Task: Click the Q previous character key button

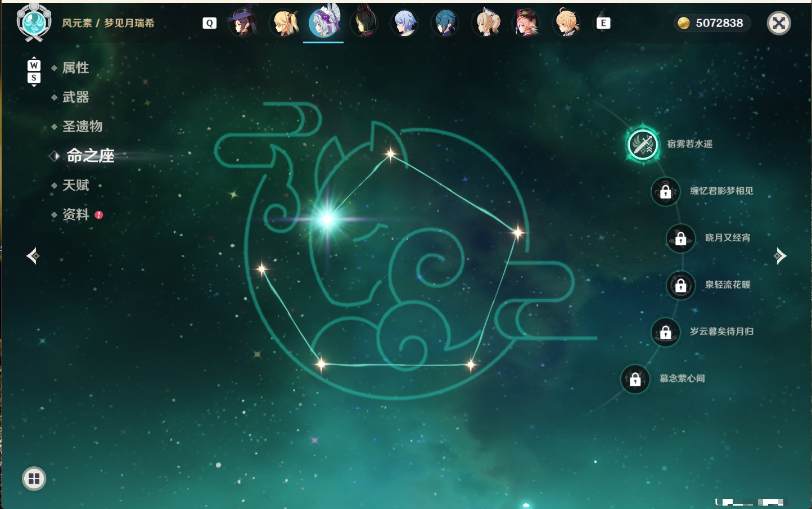Action: tap(209, 23)
